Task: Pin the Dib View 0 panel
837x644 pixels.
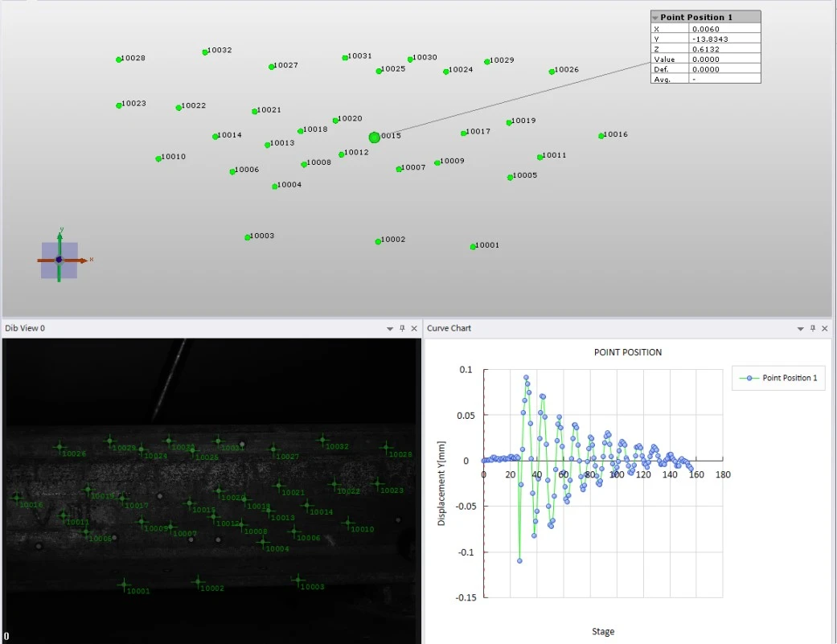Action: (402, 328)
